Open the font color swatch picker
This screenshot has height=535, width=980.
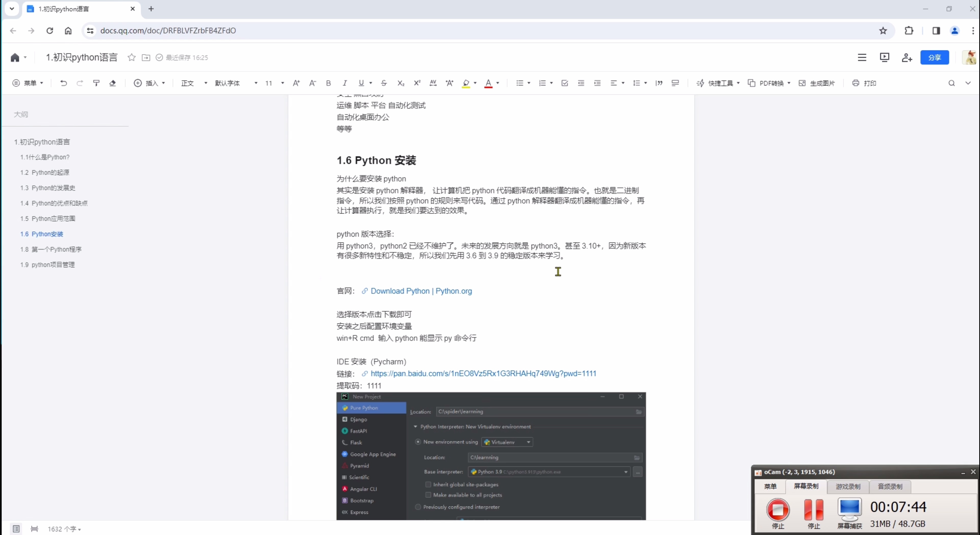tap(498, 83)
